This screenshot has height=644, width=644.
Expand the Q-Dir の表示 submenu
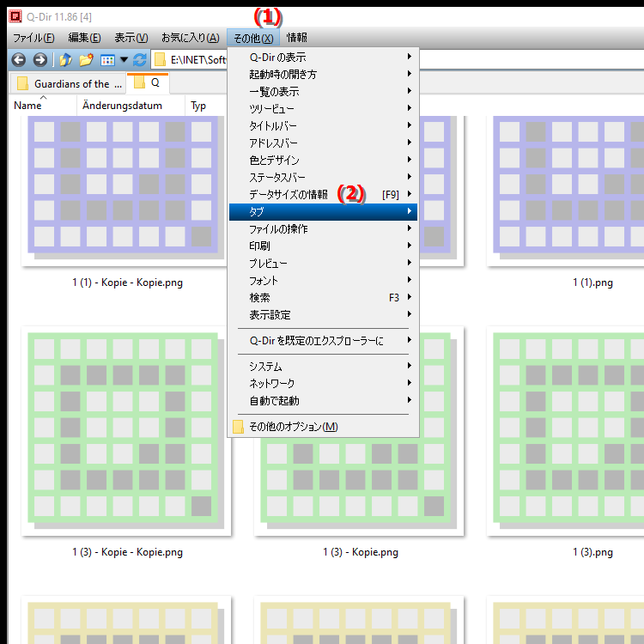click(323, 57)
